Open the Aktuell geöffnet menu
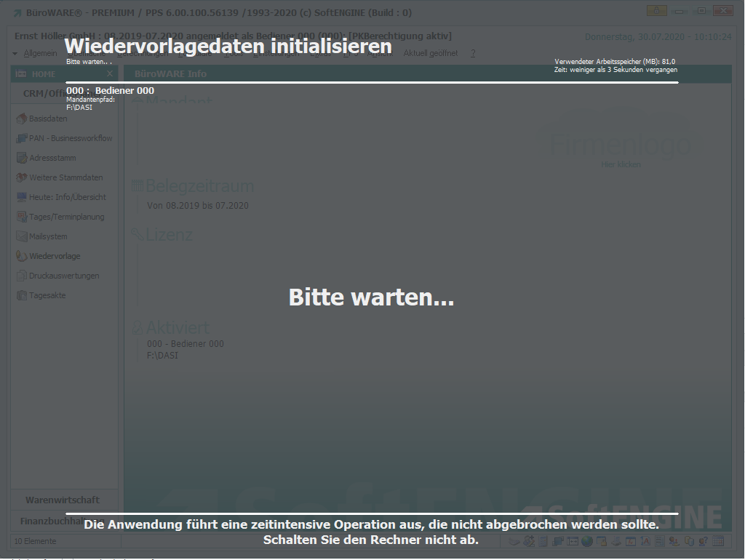Image resolution: width=745 pixels, height=560 pixels. [x=431, y=53]
